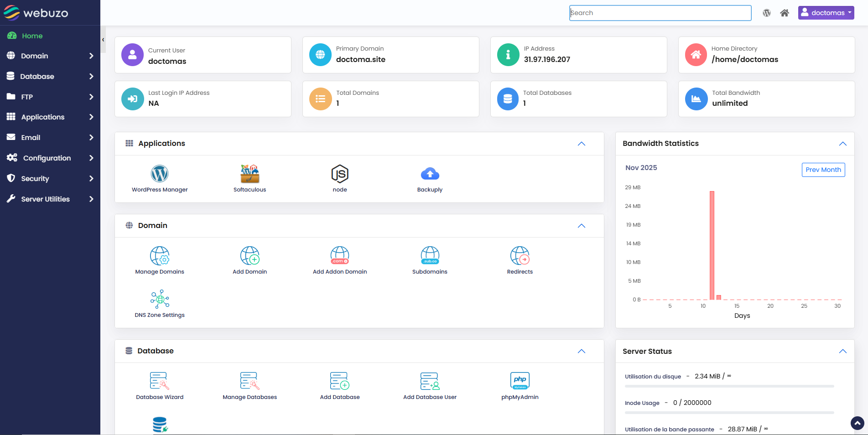Screen dimensions: 868x435
Task: Go to Home in the sidebar
Action: [32, 36]
